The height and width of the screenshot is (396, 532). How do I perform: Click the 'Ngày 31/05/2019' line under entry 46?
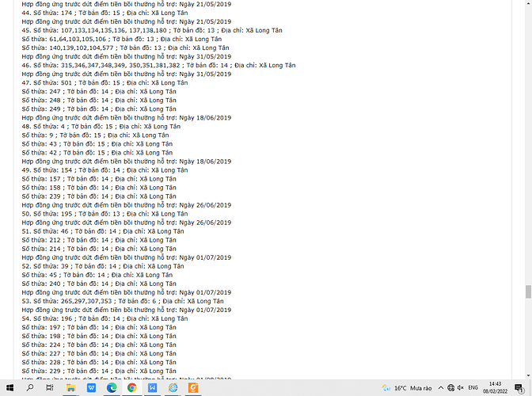coord(127,74)
